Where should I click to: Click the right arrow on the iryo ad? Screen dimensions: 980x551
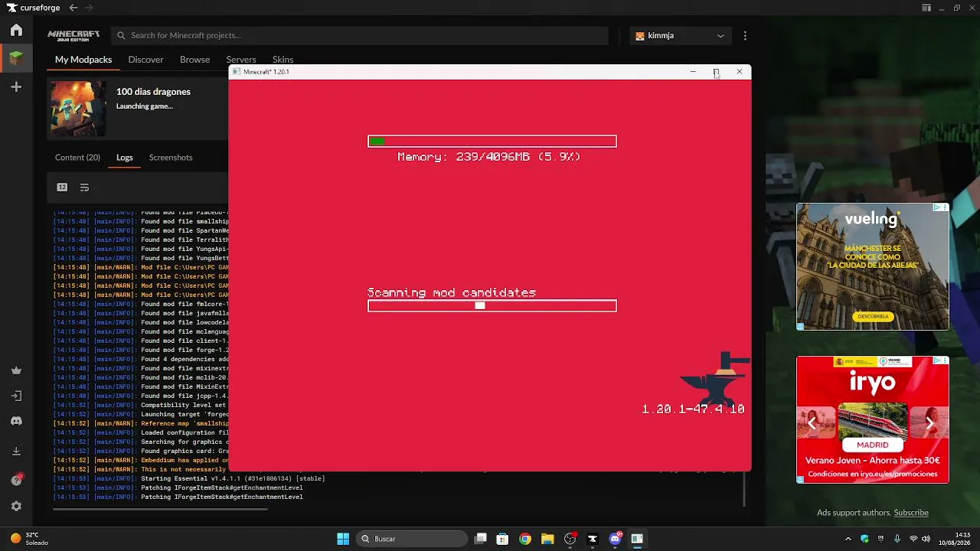tap(930, 423)
